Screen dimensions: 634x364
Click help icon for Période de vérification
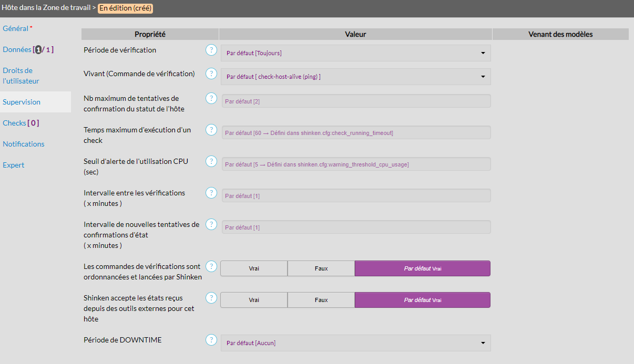[x=211, y=50]
